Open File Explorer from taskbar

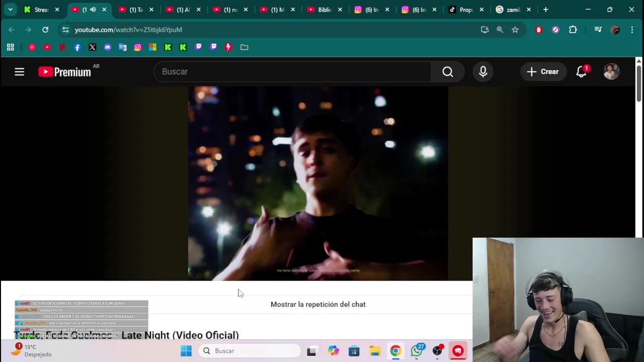pyautogui.click(x=375, y=351)
